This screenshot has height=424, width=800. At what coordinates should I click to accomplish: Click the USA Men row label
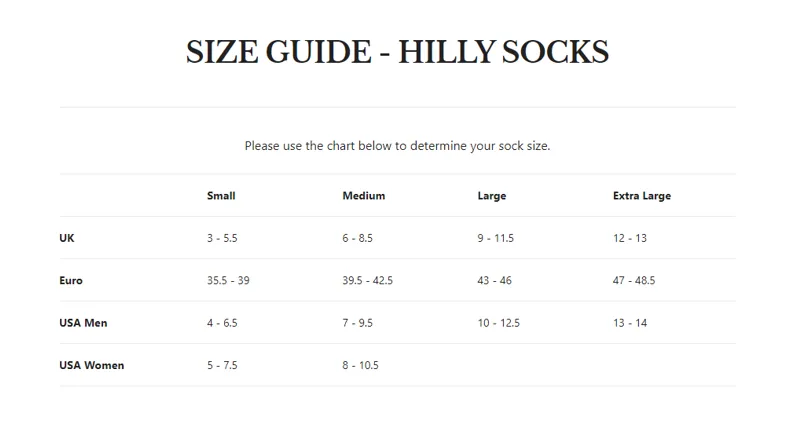83,323
